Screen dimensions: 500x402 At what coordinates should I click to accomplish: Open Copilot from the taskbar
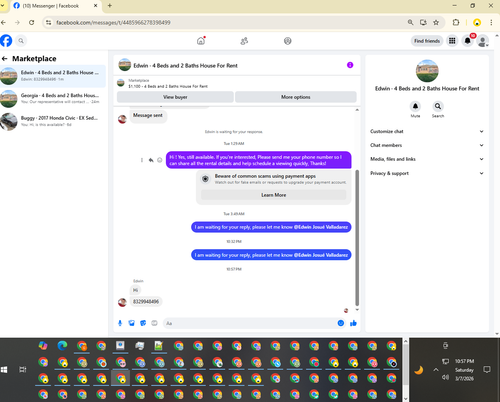(x=43, y=346)
